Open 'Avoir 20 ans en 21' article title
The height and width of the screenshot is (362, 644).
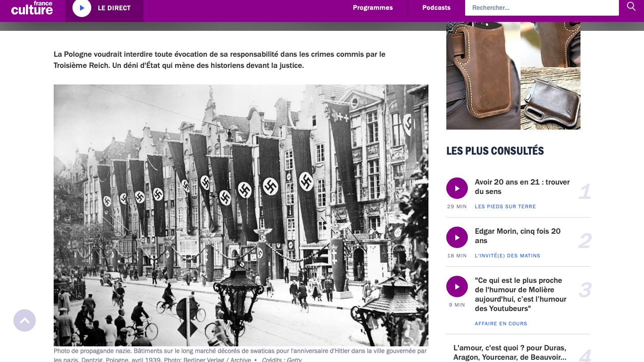coord(522,187)
